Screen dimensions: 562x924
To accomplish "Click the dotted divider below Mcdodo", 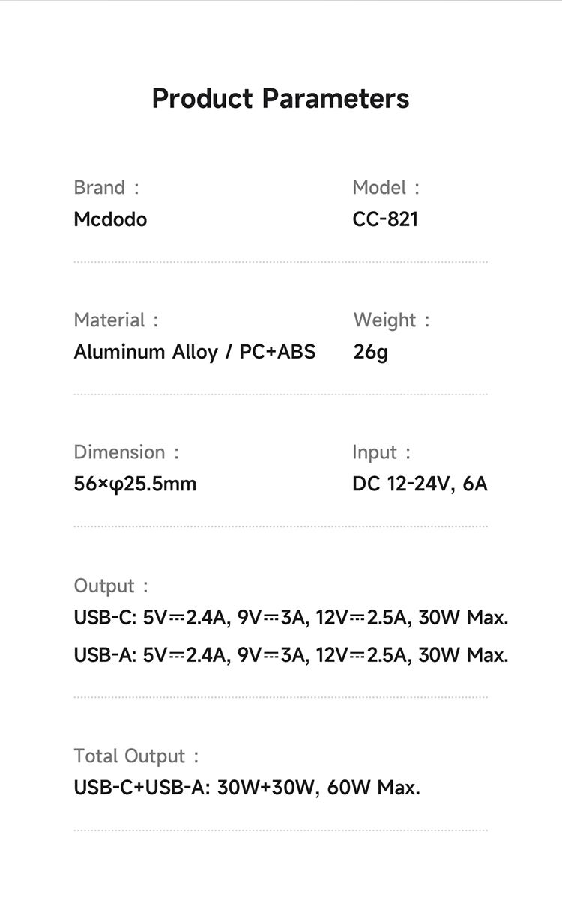I will 280,262.
